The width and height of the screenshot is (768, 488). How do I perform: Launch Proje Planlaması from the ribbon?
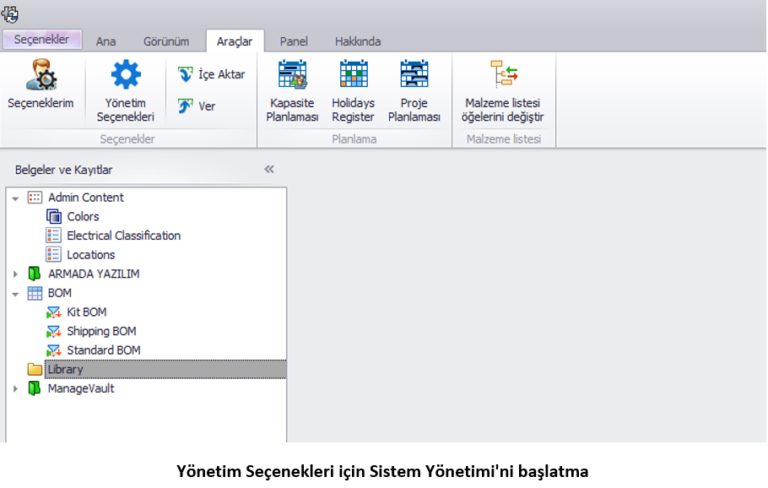tap(414, 77)
